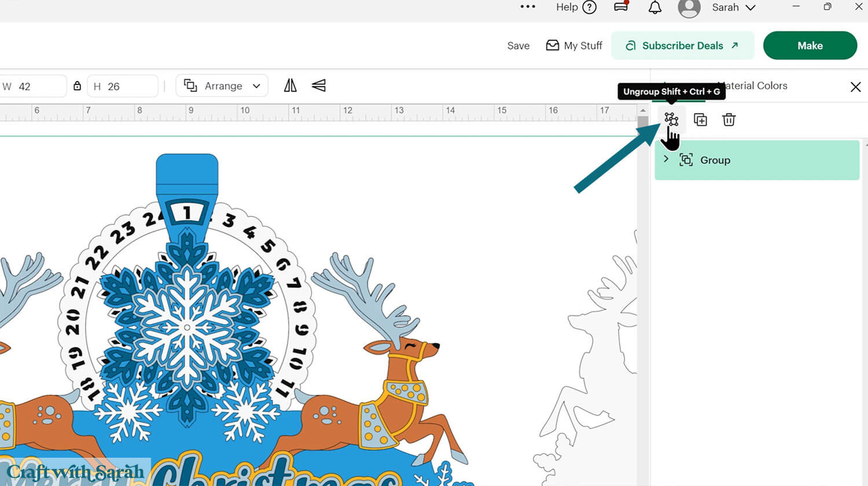Image resolution: width=868 pixels, height=486 pixels.
Task: Open the notifications bell
Action: click(654, 8)
